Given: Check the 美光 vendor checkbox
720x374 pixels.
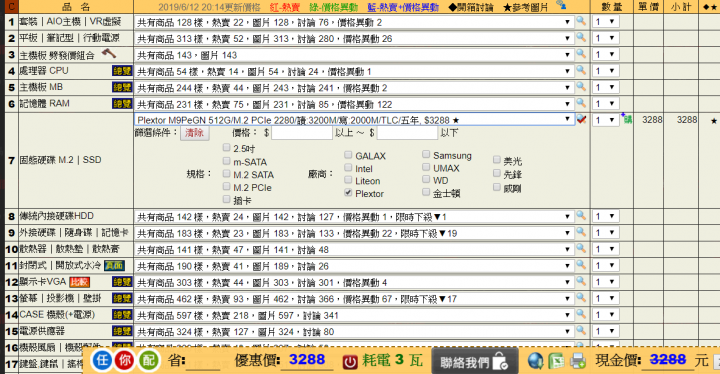Looking at the screenshot, I should pyautogui.click(x=496, y=159).
